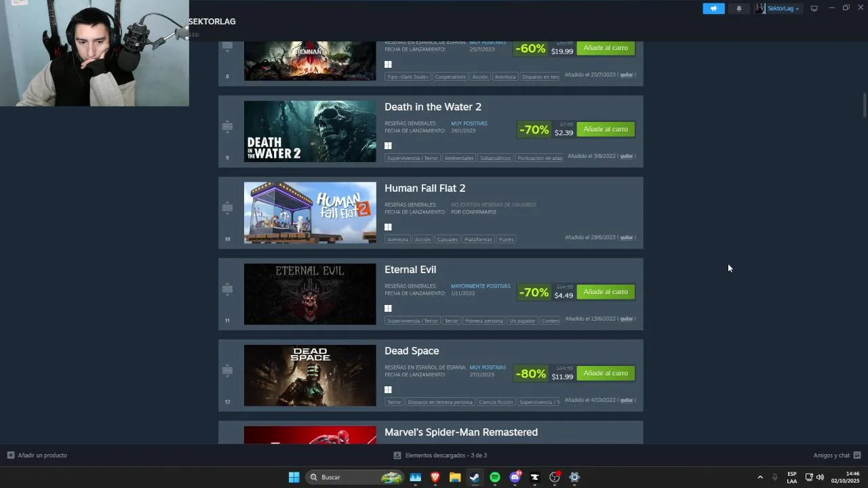The width and height of the screenshot is (868, 488).
Task: Remove Remnant entry added 25/7/2023
Action: pos(627,75)
